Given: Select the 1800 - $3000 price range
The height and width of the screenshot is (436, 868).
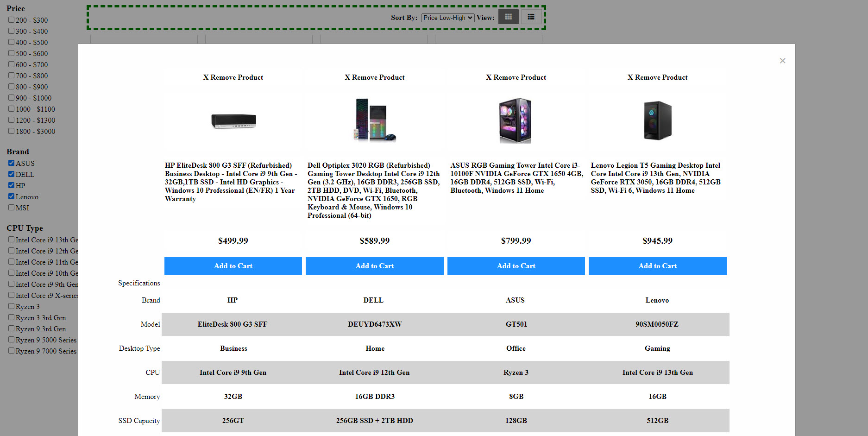Looking at the screenshot, I should [12, 131].
